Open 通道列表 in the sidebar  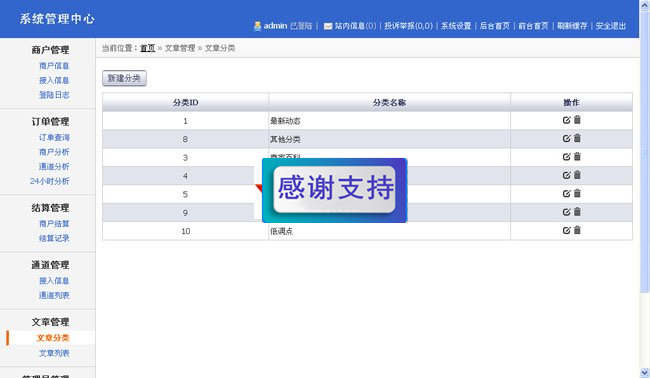(x=54, y=295)
